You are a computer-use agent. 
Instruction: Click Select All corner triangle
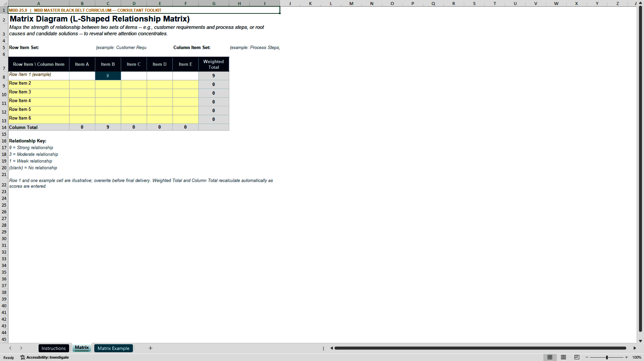tap(4, 3)
